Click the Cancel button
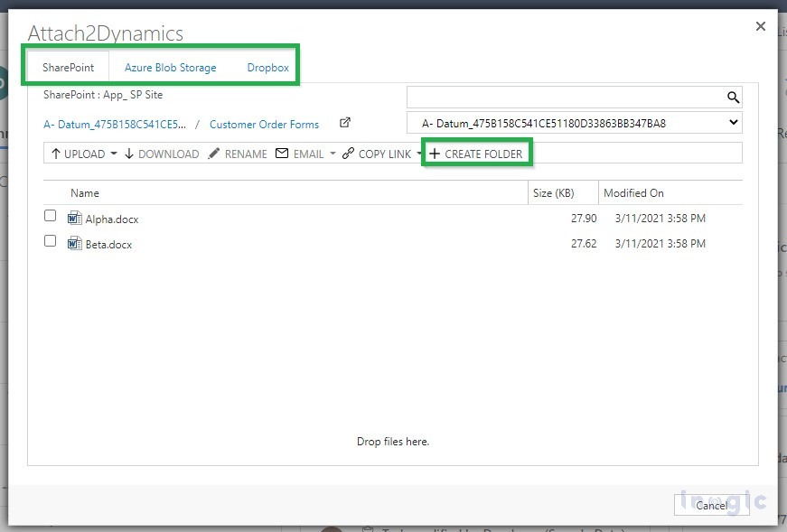This screenshot has height=532, width=787. pyautogui.click(x=712, y=506)
